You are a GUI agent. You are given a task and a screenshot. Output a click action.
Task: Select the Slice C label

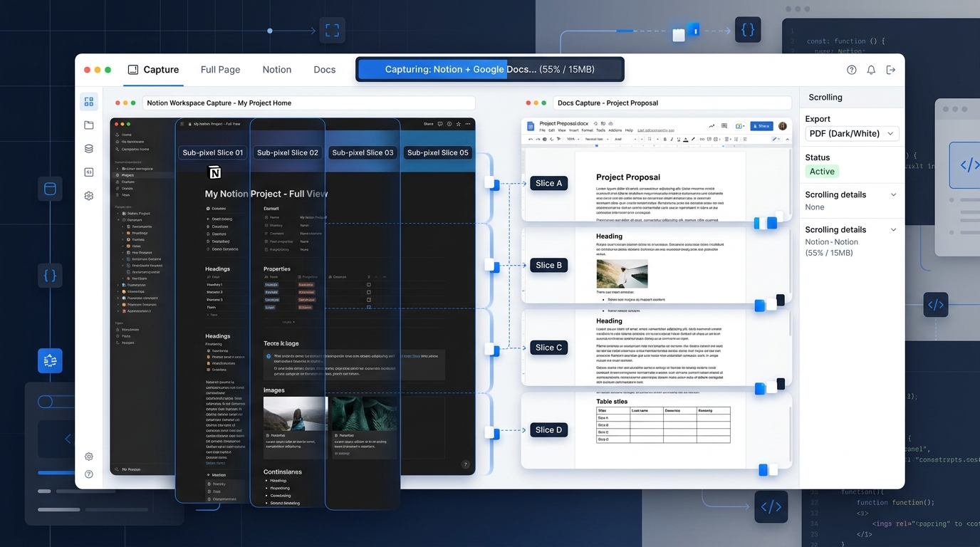(548, 348)
